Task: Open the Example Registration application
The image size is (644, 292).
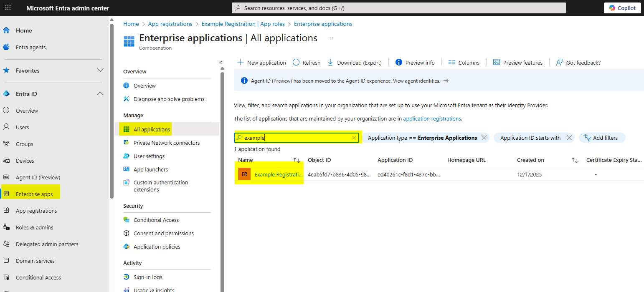Action: [x=278, y=174]
